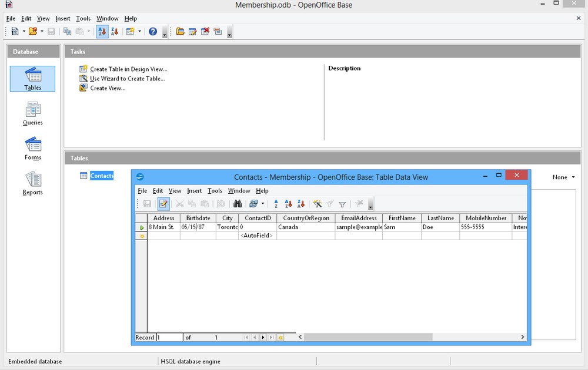Click Sort Descending in Table Data View toolbar
588x370 pixels.
click(300, 204)
